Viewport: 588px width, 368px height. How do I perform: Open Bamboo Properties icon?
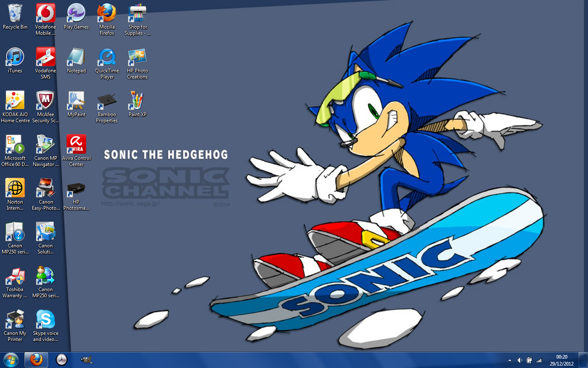click(x=107, y=107)
